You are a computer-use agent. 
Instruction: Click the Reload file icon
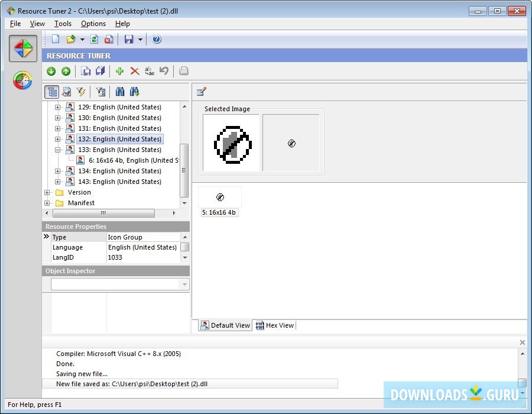(95, 40)
